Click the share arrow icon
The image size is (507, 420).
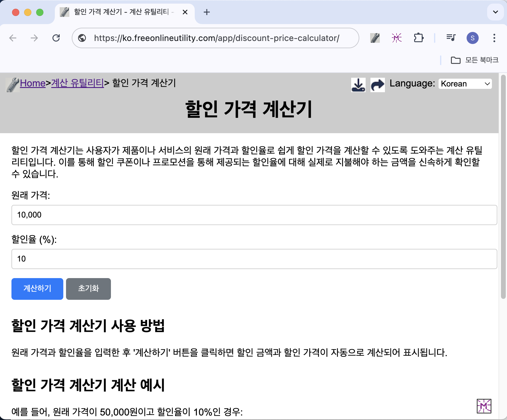[377, 85]
